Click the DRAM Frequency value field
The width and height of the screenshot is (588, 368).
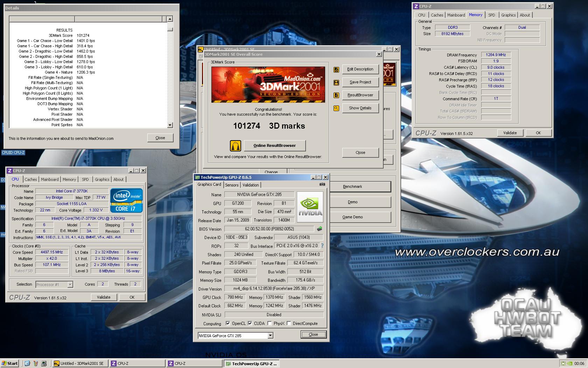[496, 55]
